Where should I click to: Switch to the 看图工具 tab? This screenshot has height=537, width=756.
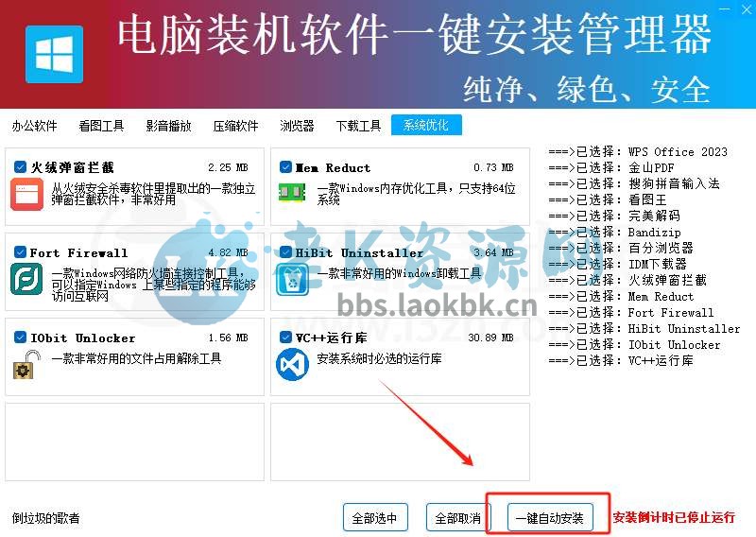(101, 126)
